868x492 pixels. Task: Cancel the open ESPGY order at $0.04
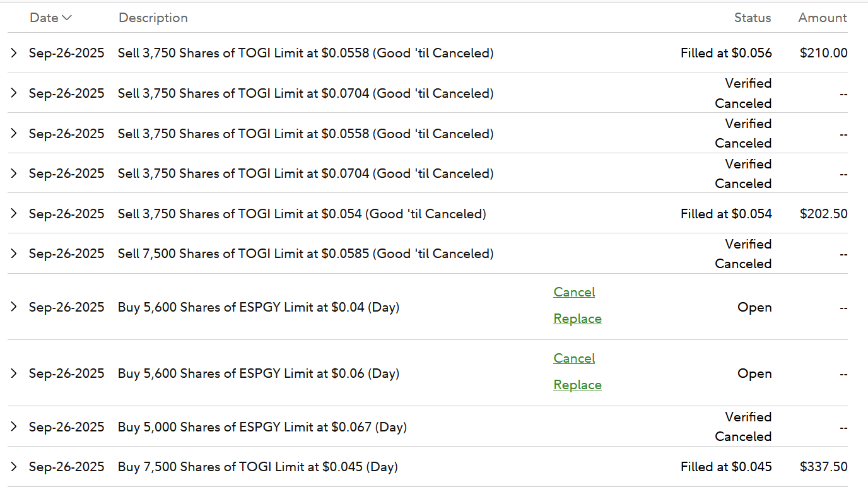pyautogui.click(x=574, y=292)
